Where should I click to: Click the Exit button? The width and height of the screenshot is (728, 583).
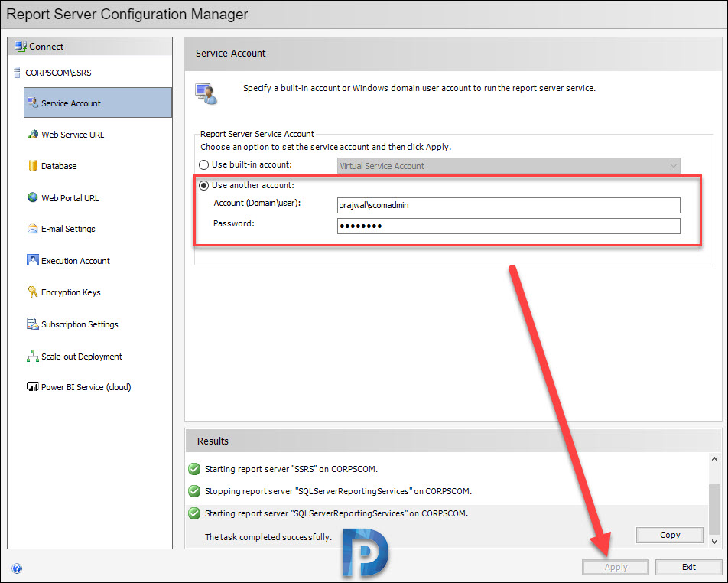tap(688, 567)
